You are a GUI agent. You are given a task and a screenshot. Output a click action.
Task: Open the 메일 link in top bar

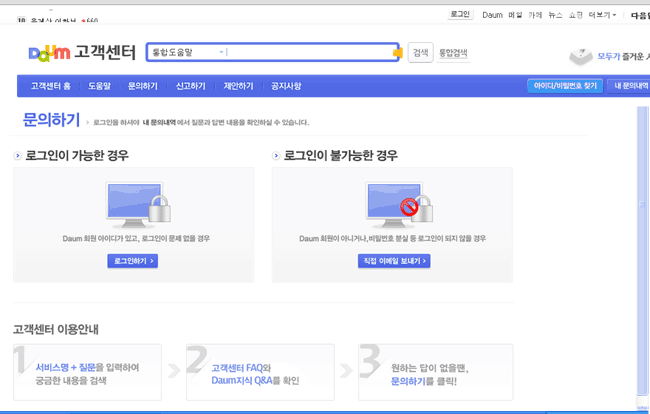click(x=515, y=15)
